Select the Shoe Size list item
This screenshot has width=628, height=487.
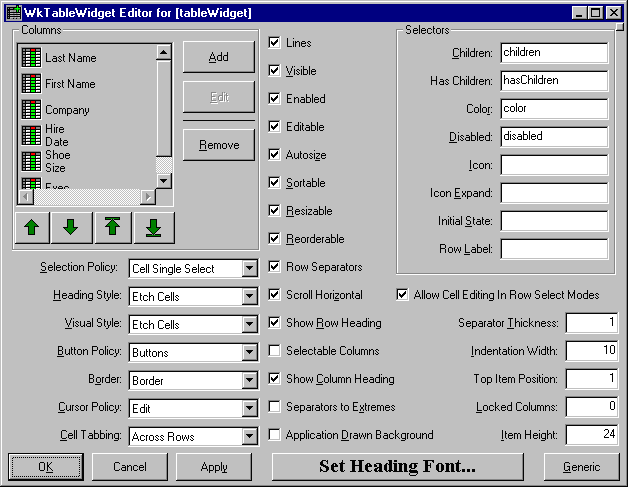[56, 161]
